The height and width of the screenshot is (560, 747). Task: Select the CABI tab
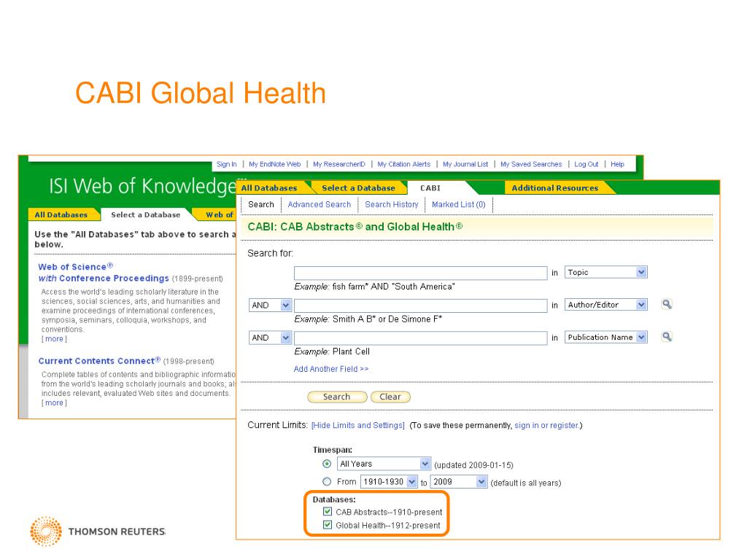(x=430, y=188)
